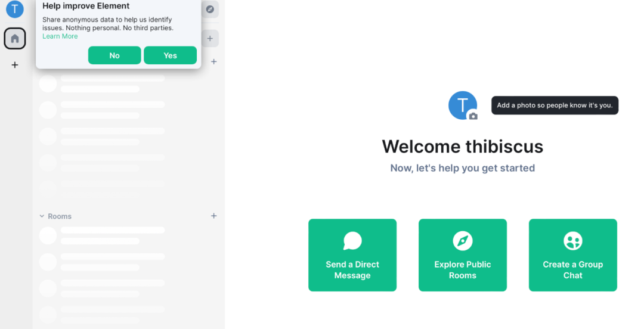Viewport: 644px width, 329px height.
Task: Open Explore Public Rooms tile
Action: (463, 255)
